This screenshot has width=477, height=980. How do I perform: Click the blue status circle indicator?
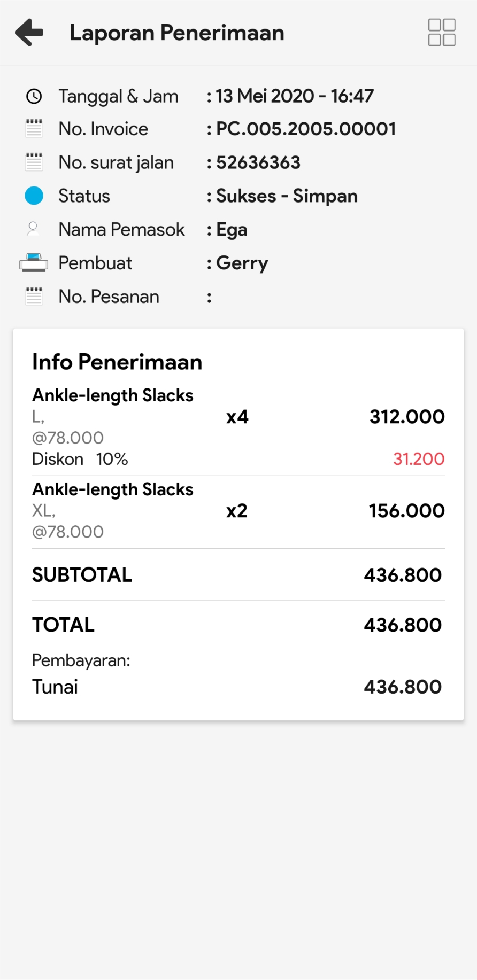tap(34, 196)
